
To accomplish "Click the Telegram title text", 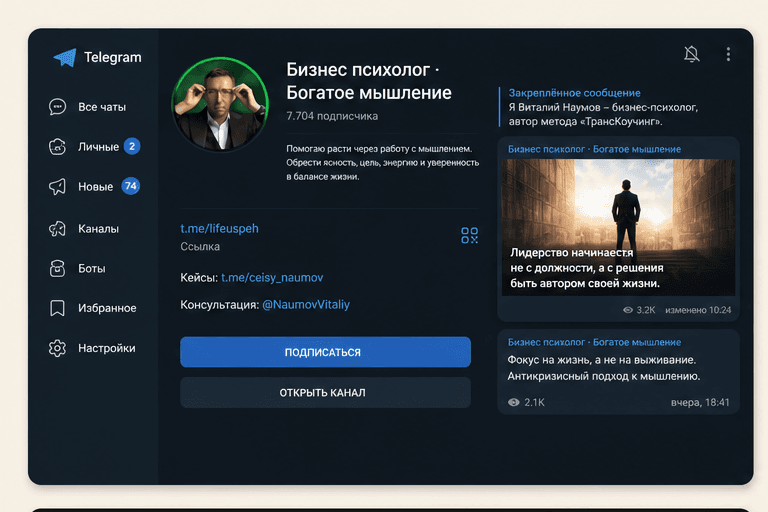I will pos(113,57).
